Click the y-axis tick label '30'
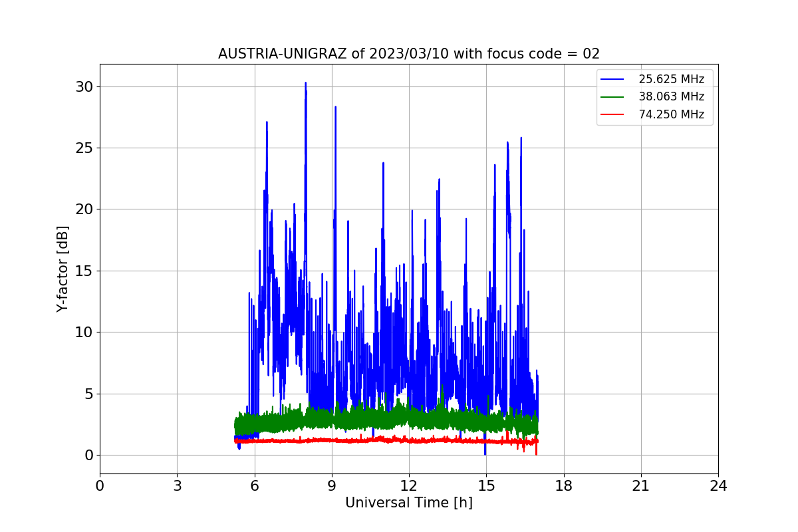Viewport: 798px width, 532px height. click(84, 86)
